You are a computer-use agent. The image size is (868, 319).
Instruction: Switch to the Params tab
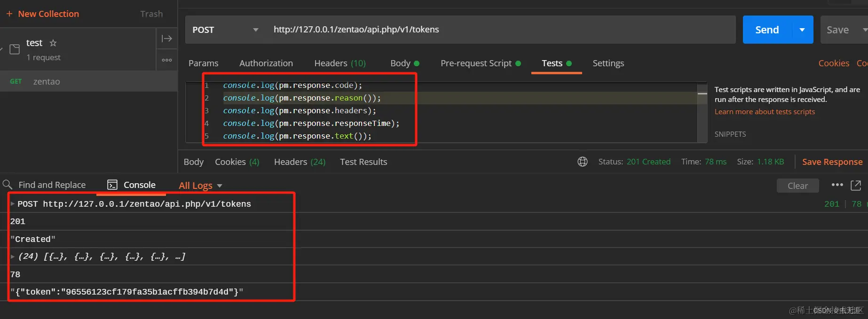click(x=204, y=63)
